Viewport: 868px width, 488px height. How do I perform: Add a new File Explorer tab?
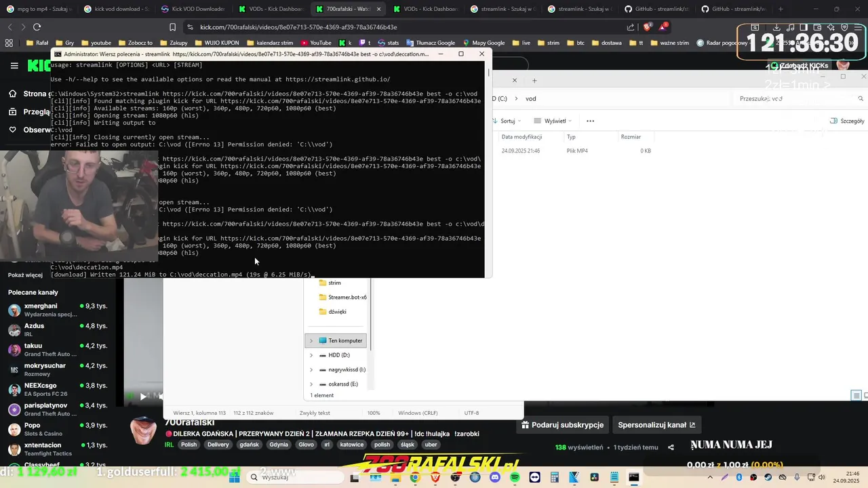[x=534, y=80]
